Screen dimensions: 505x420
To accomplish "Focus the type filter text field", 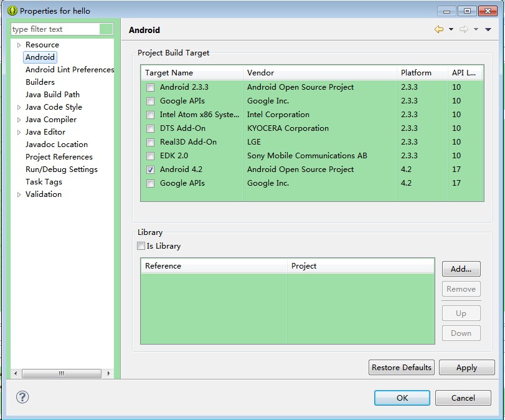I will pyautogui.click(x=55, y=29).
